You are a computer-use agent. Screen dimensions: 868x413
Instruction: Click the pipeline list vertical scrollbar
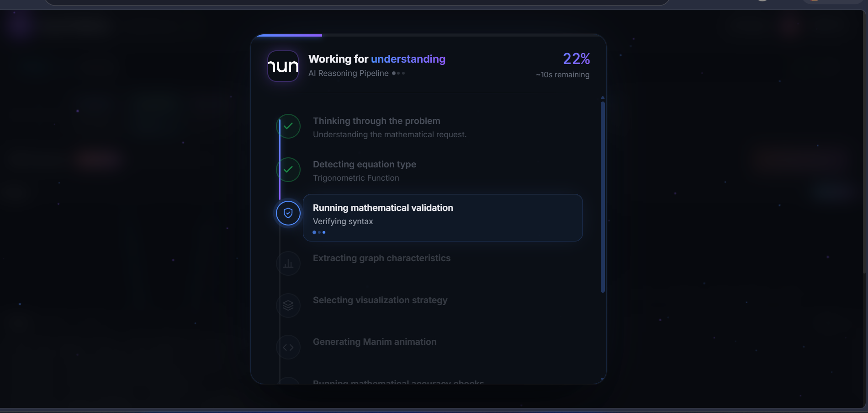603,197
